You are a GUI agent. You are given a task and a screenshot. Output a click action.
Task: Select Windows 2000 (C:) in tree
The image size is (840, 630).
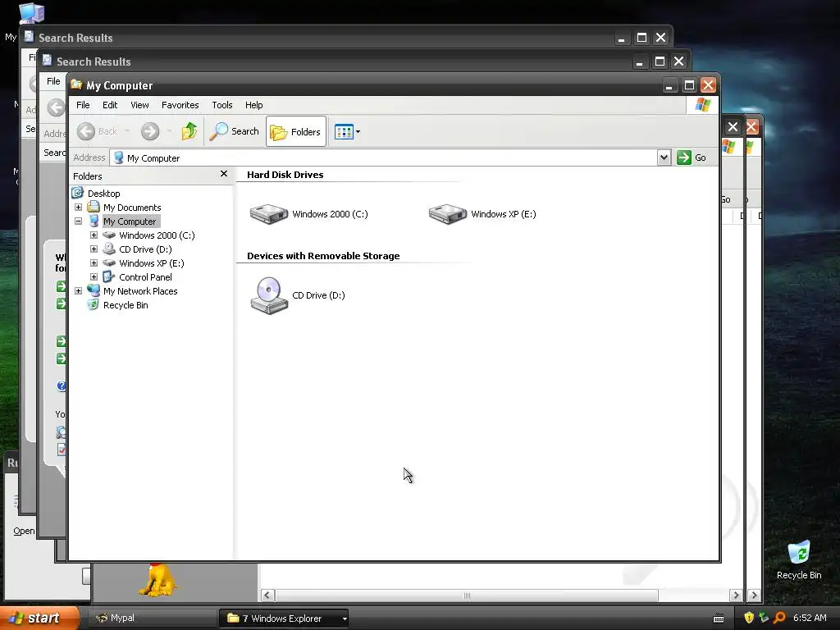pyautogui.click(x=157, y=235)
